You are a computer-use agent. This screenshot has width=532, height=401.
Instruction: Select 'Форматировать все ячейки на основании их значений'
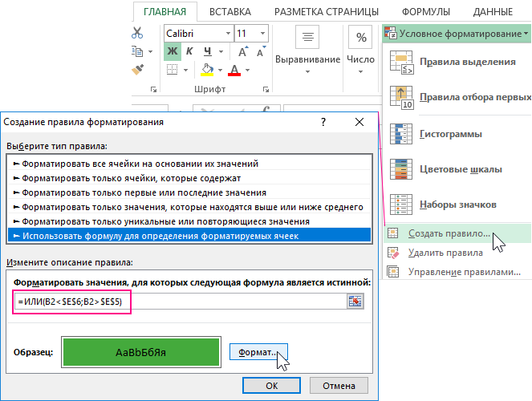[x=189, y=164]
